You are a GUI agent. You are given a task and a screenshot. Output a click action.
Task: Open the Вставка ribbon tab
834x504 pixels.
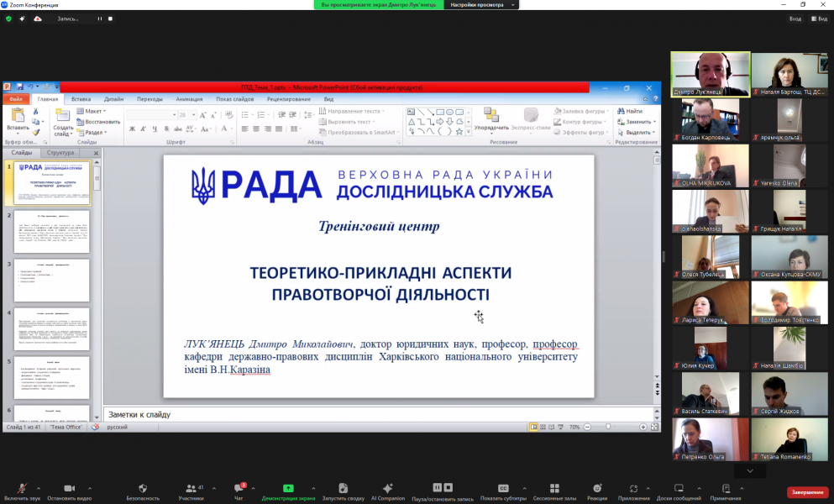point(81,99)
